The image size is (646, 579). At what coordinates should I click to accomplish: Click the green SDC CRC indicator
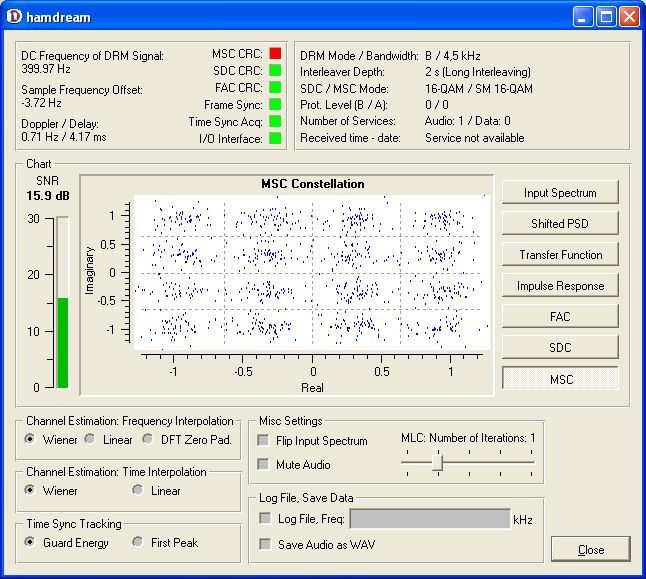275,70
